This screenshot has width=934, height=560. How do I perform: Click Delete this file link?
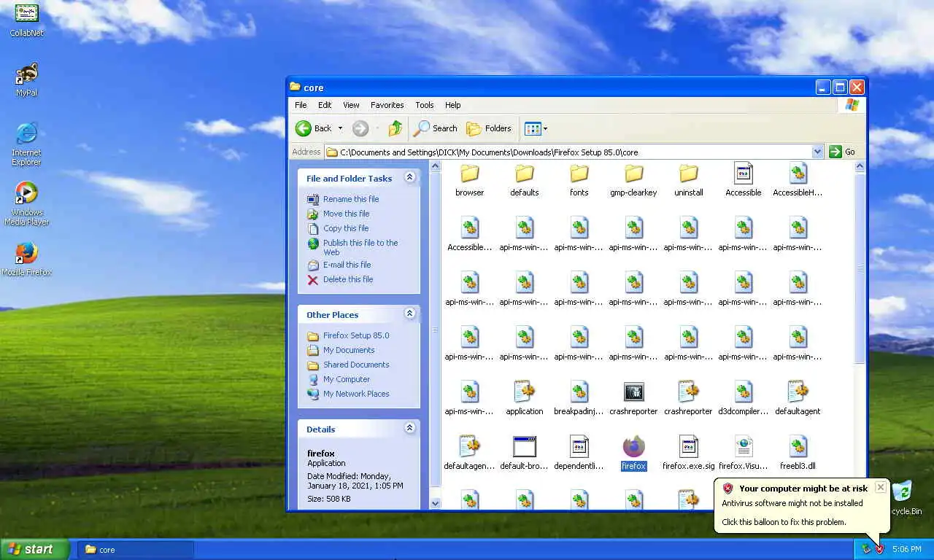click(x=348, y=279)
